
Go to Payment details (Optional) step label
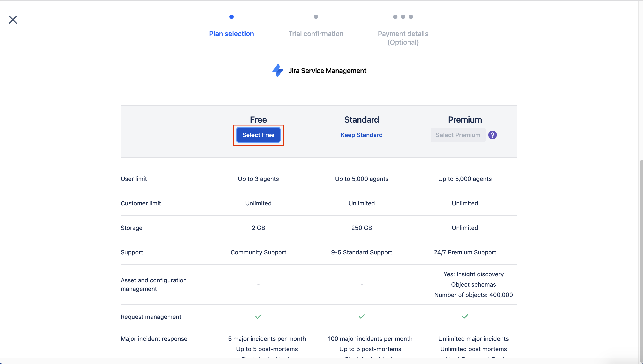point(403,38)
